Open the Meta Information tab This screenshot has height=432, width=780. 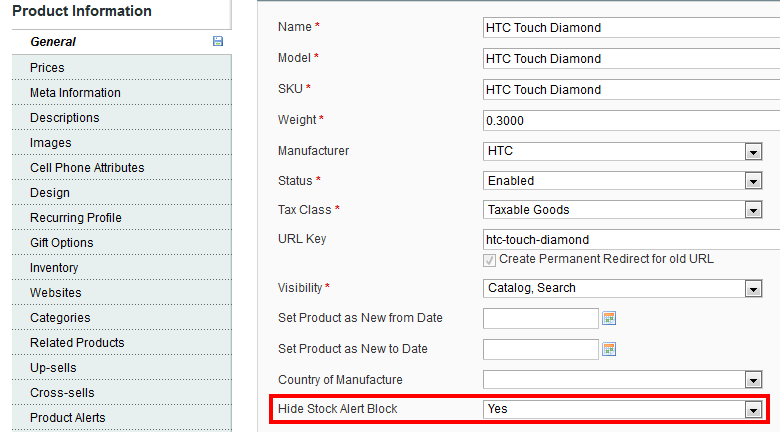[x=75, y=93]
